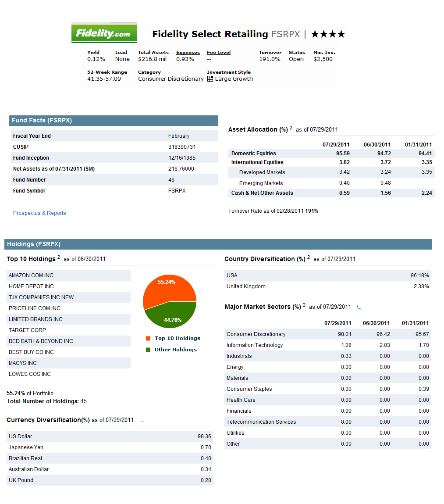Click Telecommunication Services sector label

261,422
